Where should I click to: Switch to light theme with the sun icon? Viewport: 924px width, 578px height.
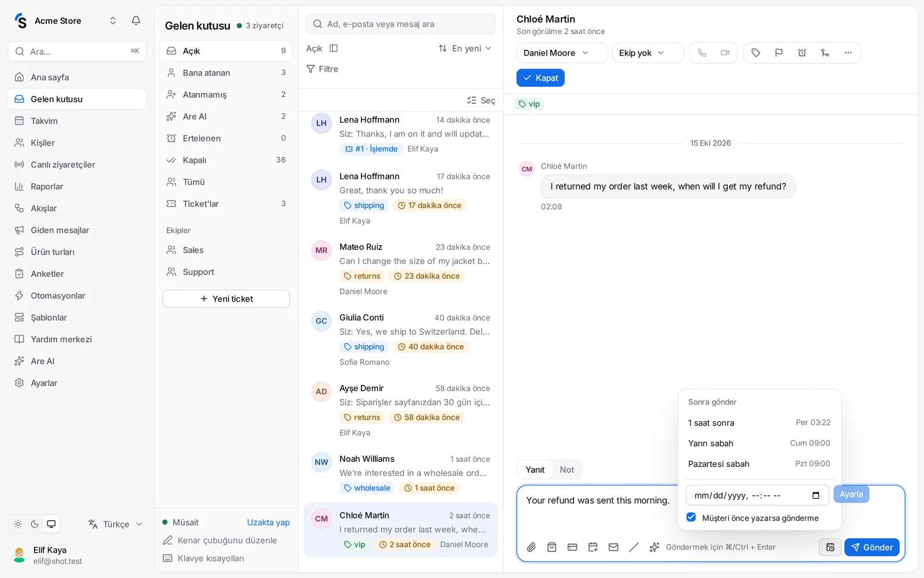click(18, 524)
